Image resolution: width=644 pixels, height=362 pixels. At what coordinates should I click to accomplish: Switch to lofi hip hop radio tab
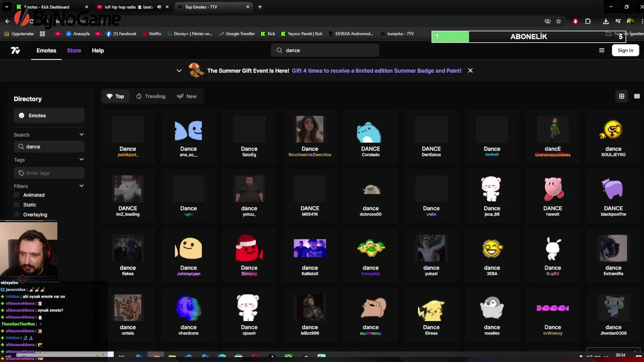click(x=132, y=7)
